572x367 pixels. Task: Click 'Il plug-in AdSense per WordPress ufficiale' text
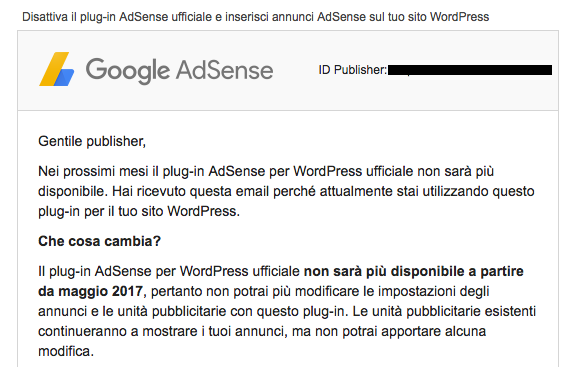click(169, 271)
